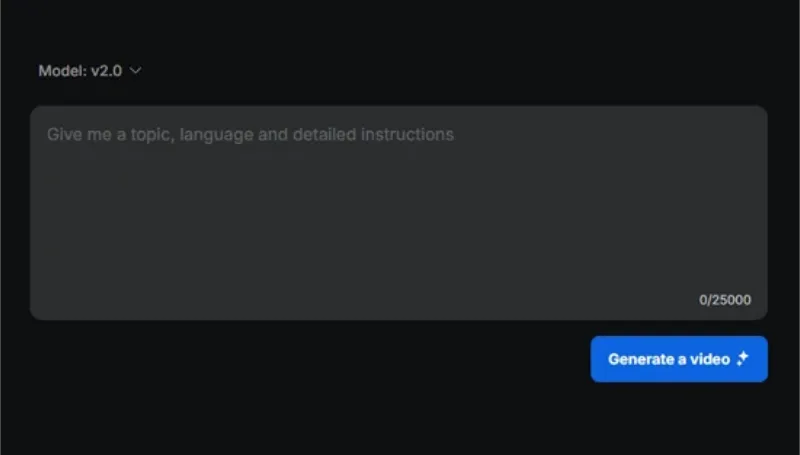Click the Generate a video button
800x455 pixels.
click(679, 359)
